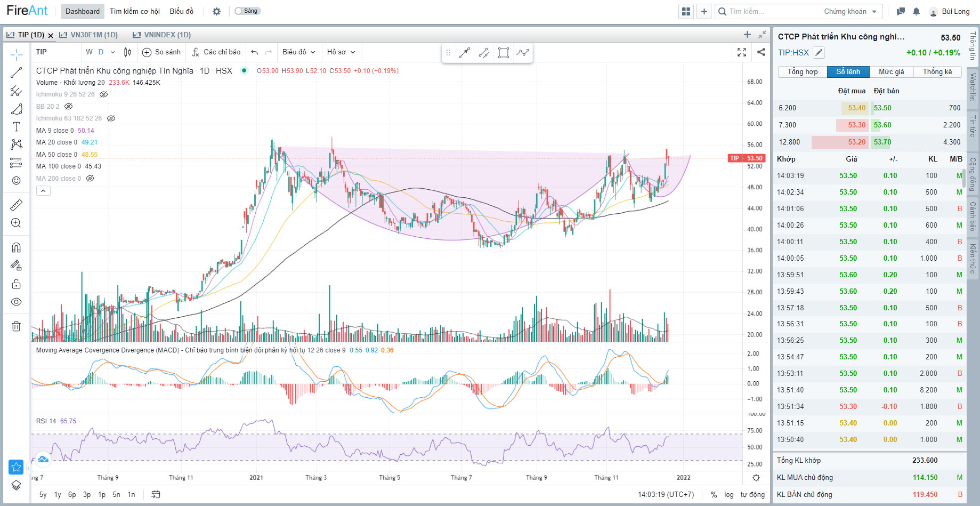Show the BB 20 2 indicator
980x506 pixels.
pos(68,107)
